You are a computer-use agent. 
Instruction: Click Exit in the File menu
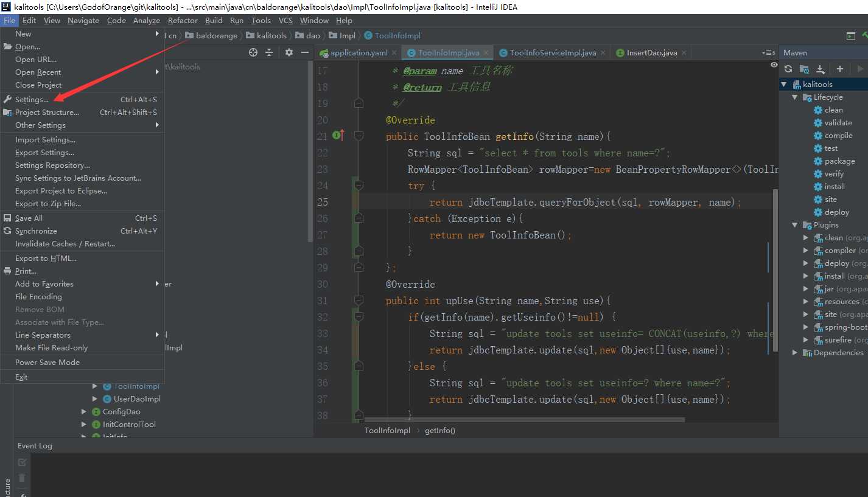coord(82,377)
